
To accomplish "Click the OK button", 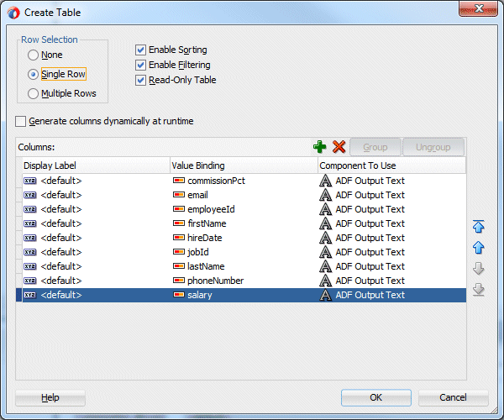I will (x=376, y=397).
